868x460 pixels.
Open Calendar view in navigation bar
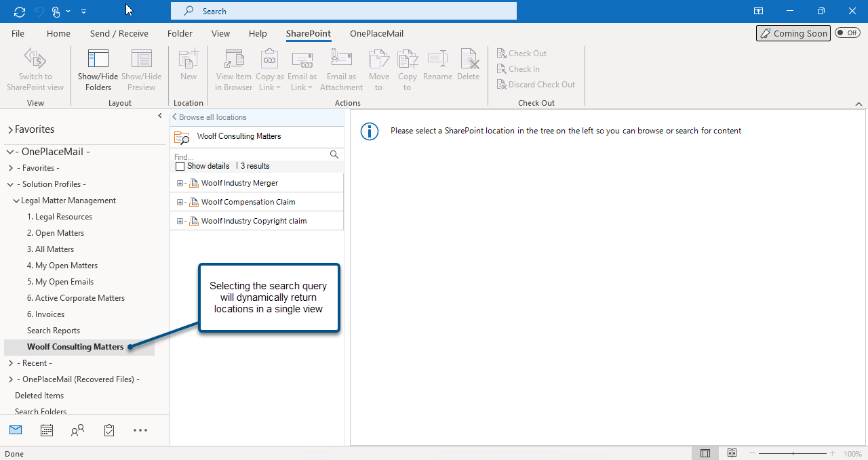tap(47, 430)
